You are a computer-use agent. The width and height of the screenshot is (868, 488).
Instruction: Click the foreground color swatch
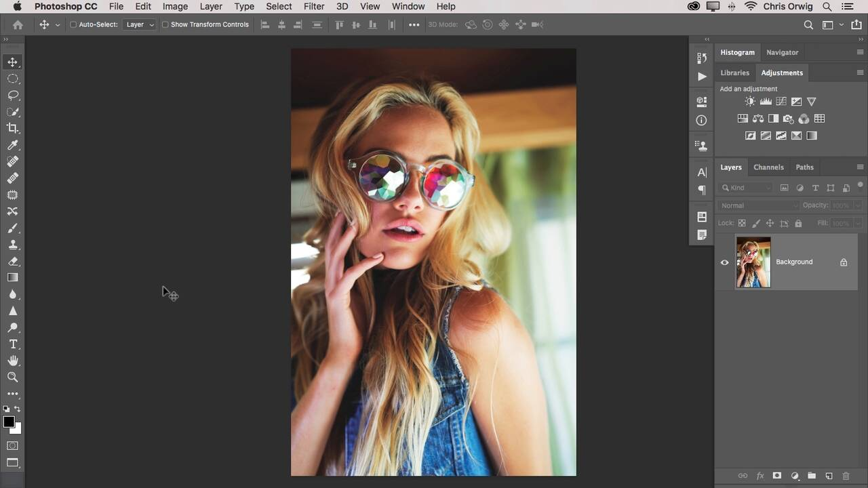pos(9,422)
